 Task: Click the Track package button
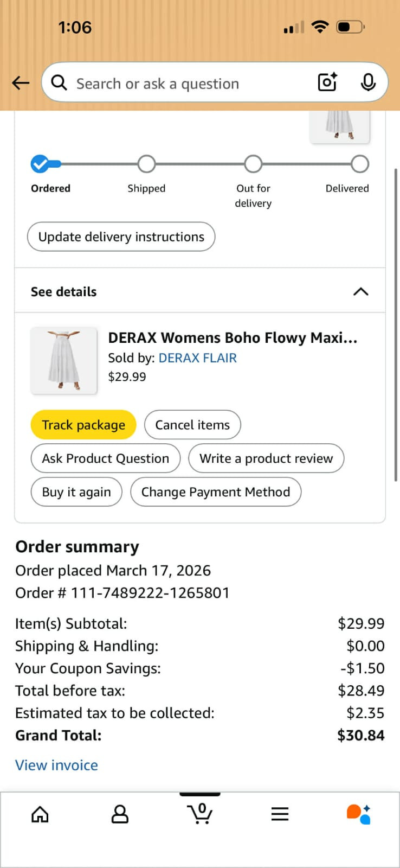click(83, 425)
